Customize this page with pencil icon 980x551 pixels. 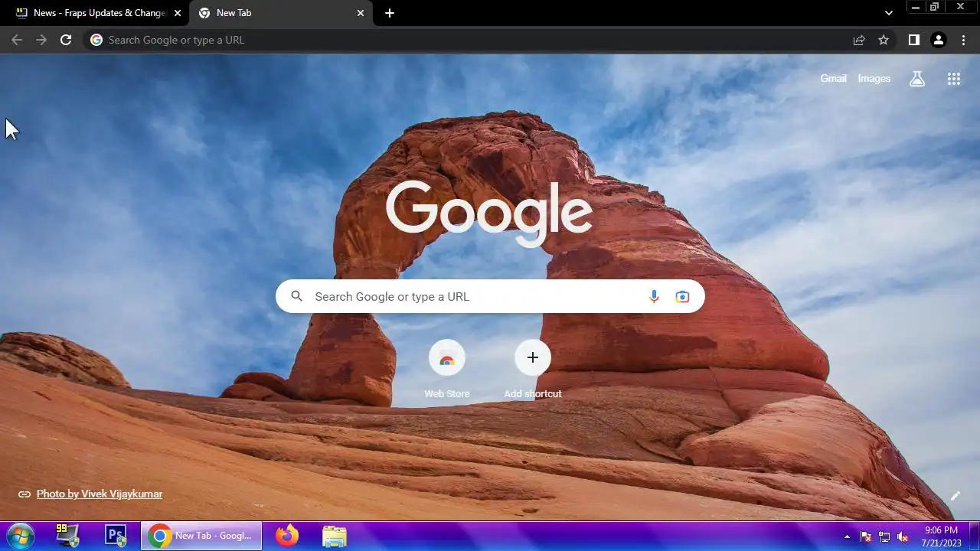[x=955, y=496]
